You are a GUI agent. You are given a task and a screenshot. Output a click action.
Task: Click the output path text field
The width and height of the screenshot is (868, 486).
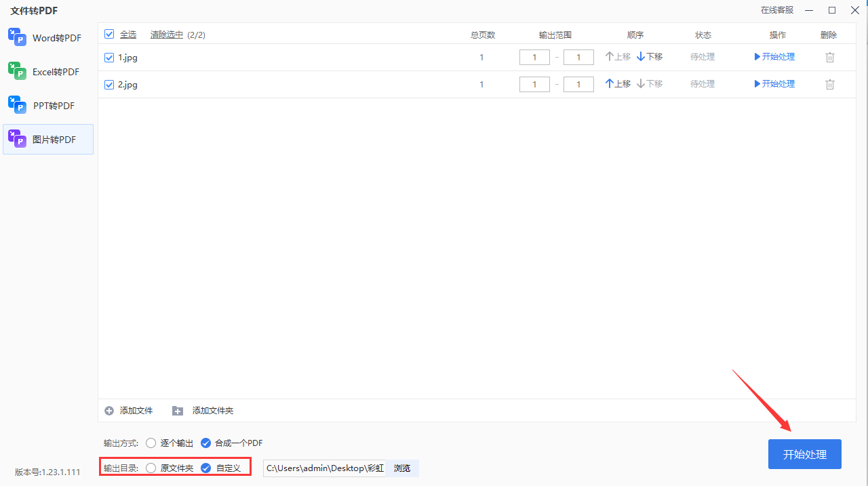324,468
